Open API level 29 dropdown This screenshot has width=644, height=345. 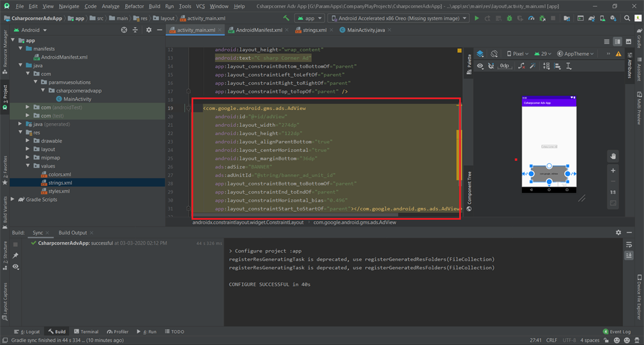tap(543, 54)
